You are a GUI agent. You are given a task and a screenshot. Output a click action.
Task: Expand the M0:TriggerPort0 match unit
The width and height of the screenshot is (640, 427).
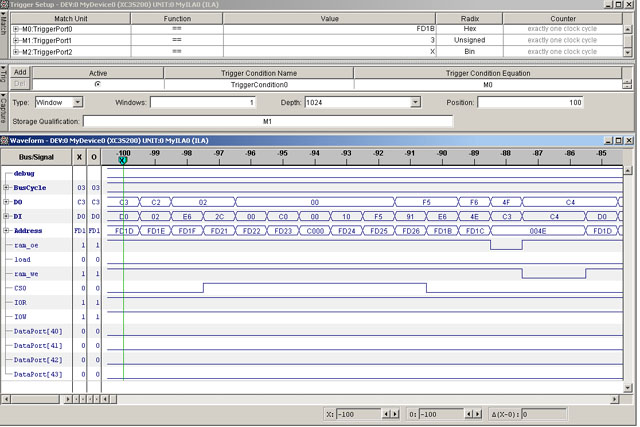15,29
